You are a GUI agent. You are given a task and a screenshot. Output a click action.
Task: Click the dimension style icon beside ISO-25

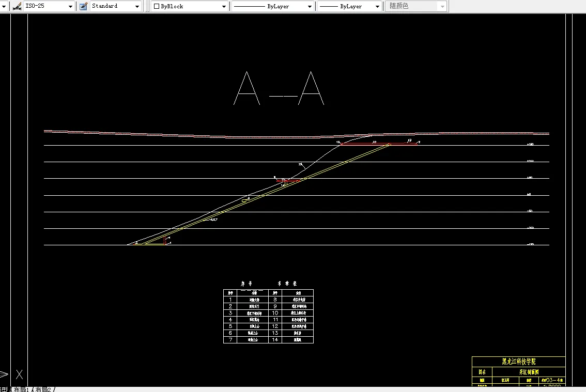pyautogui.click(x=17, y=6)
